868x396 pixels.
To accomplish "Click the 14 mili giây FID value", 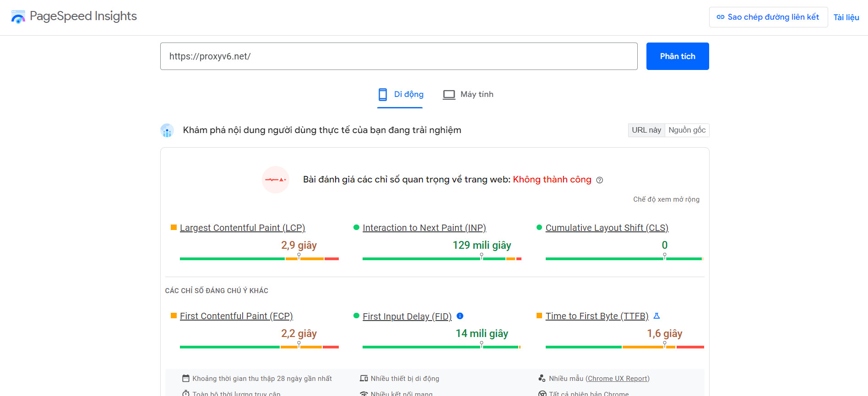I will point(482,334).
